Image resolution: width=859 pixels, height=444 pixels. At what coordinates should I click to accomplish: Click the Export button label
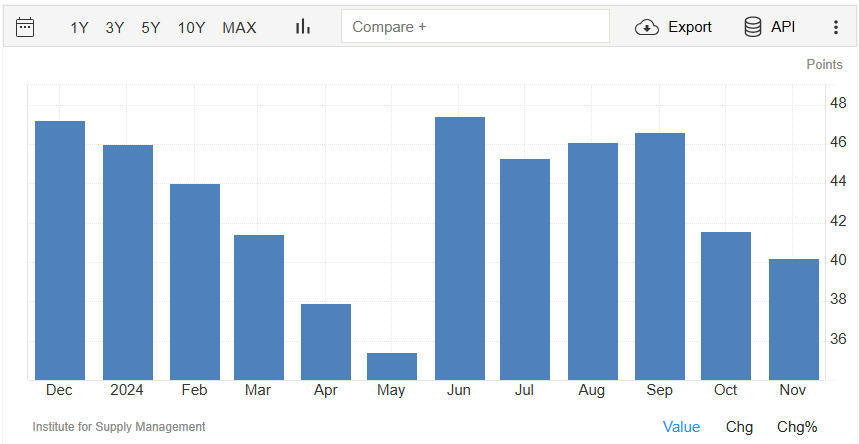point(690,27)
